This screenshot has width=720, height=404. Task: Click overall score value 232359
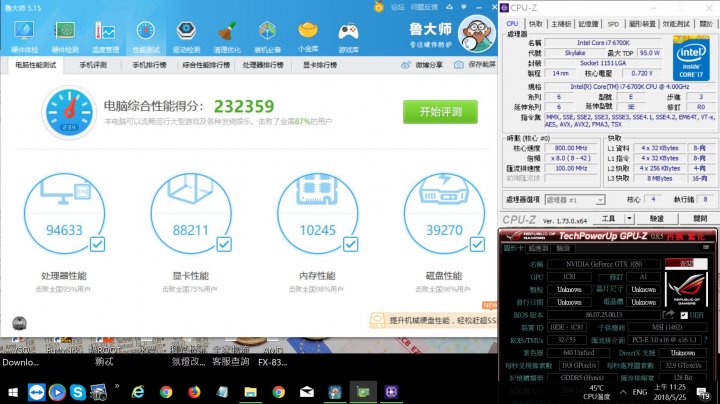tap(244, 107)
